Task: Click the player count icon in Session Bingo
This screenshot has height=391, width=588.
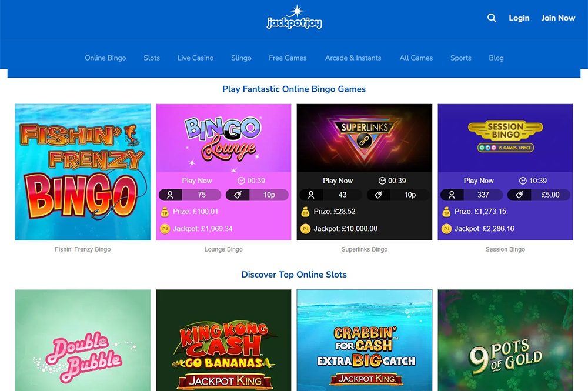Action: tap(452, 195)
